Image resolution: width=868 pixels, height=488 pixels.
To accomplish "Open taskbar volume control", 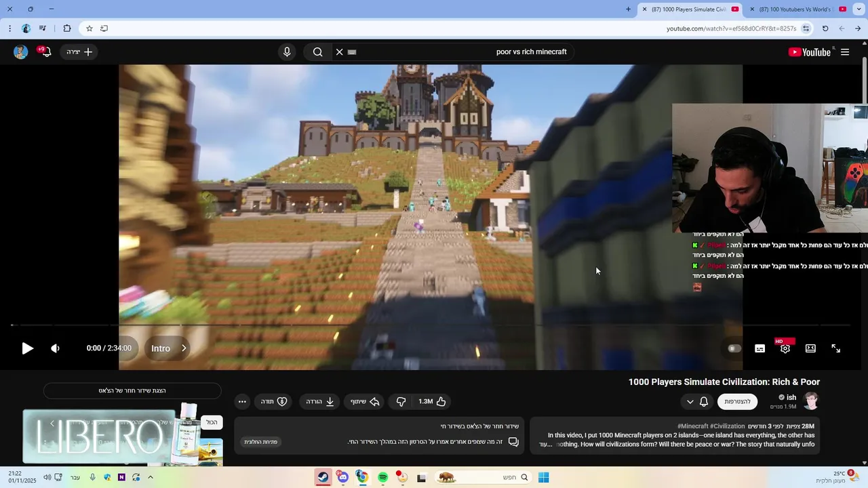I will pos(47,477).
